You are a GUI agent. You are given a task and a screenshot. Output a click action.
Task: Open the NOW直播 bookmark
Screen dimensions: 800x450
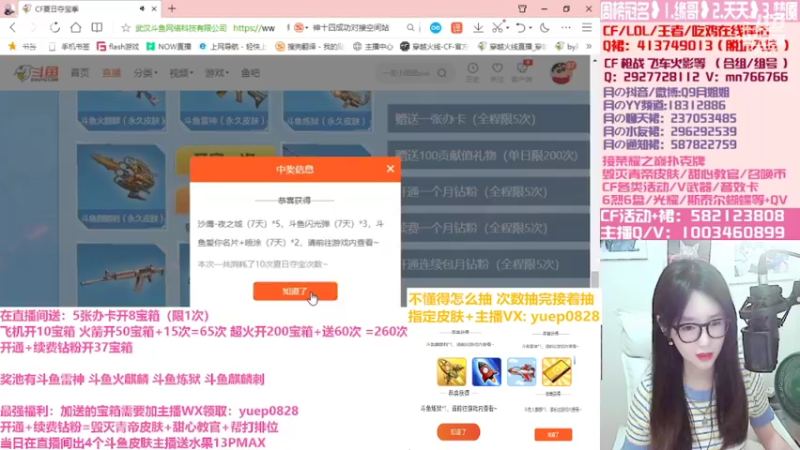tap(168, 46)
